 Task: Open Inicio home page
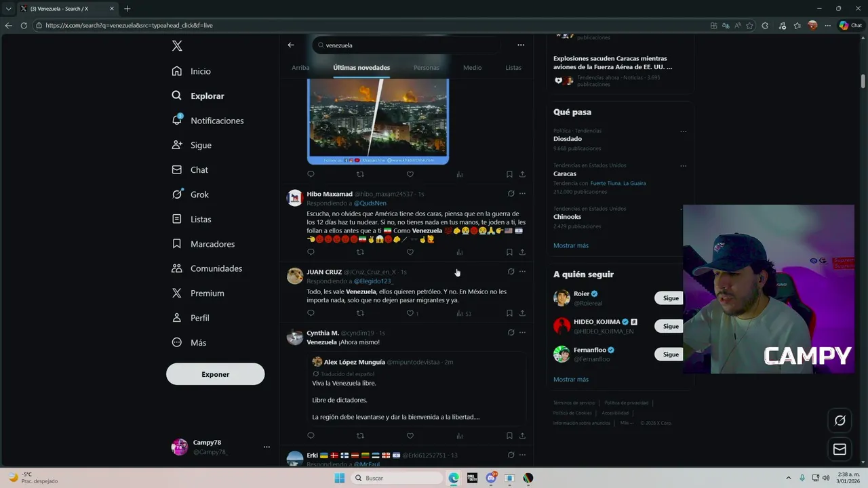192,71
